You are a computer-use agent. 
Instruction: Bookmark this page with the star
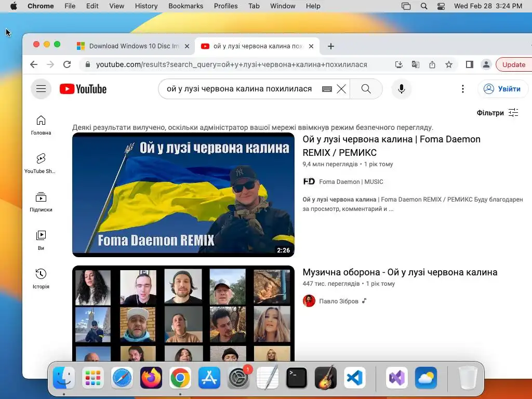pos(448,64)
